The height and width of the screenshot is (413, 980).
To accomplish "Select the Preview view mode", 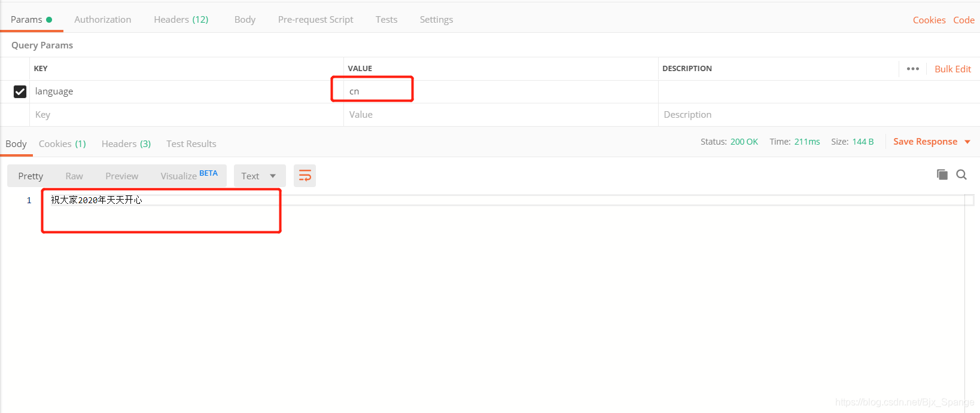I will pyautogui.click(x=121, y=176).
